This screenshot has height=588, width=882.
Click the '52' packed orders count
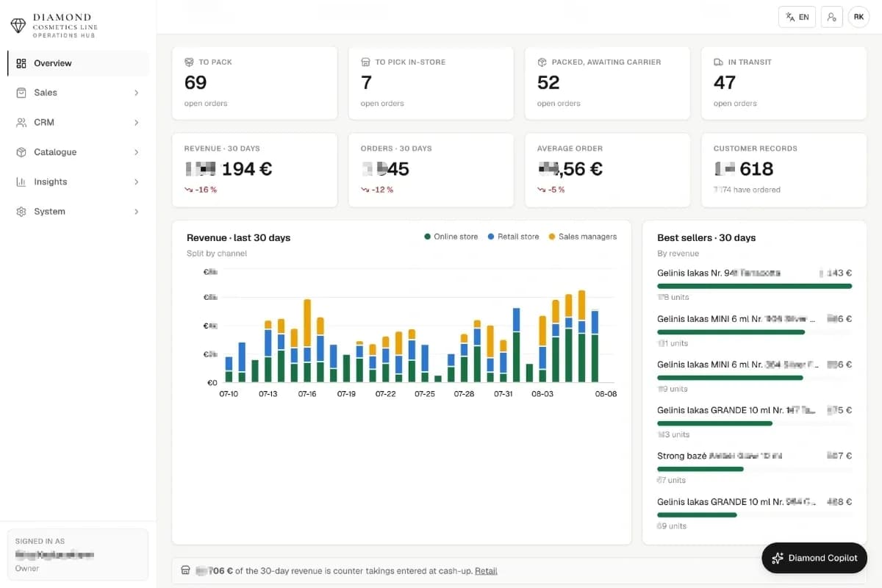(x=548, y=82)
